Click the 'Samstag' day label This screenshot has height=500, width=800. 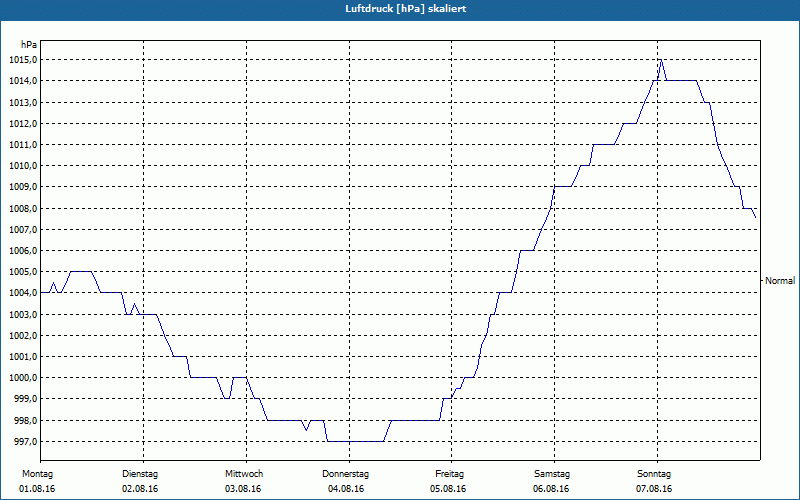pyautogui.click(x=552, y=474)
